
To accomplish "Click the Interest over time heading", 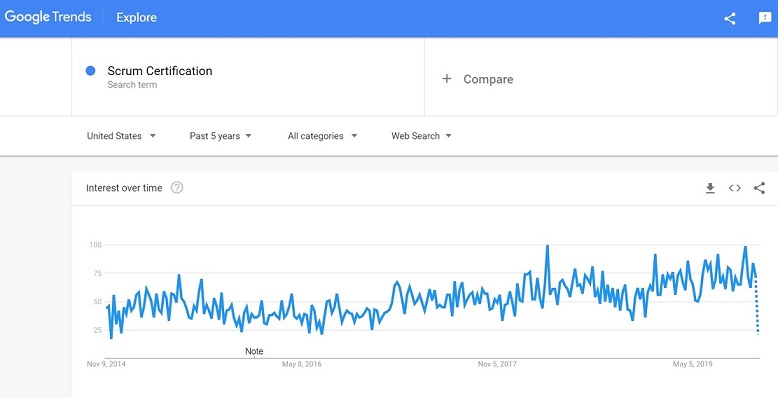I will pos(124,188).
